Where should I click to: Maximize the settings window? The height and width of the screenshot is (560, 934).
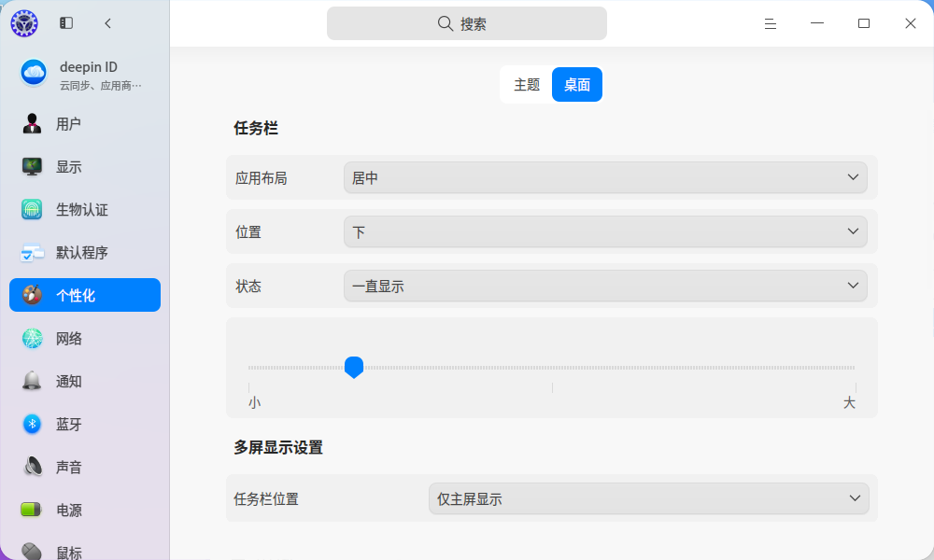click(x=864, y=23)
